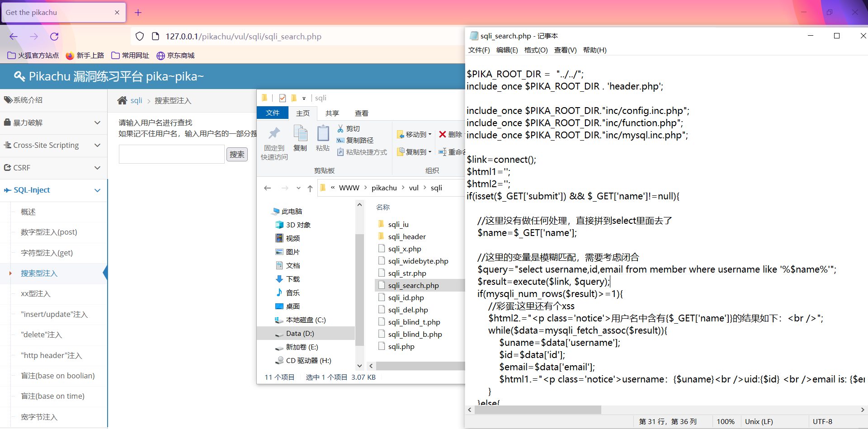Viewport: 868px width, 429px height.
Task: Click the browser back arrow
Action: coord(14,37)
